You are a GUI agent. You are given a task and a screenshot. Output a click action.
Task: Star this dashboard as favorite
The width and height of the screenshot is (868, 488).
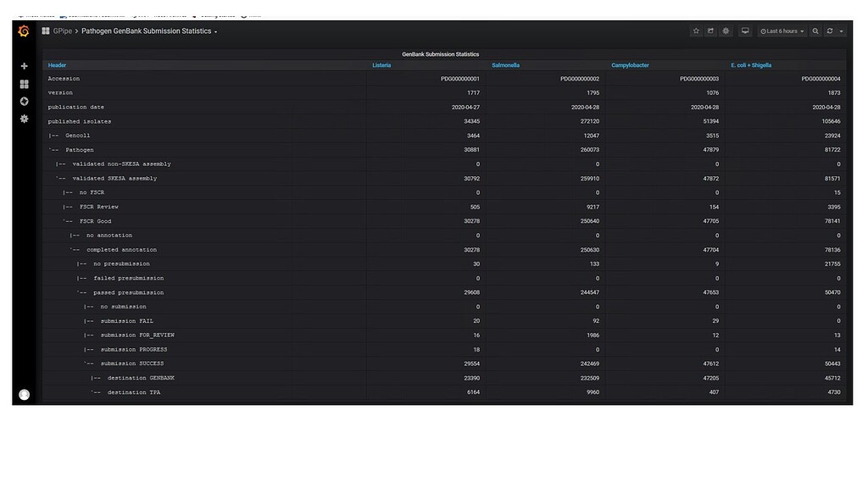click(696, 30)
